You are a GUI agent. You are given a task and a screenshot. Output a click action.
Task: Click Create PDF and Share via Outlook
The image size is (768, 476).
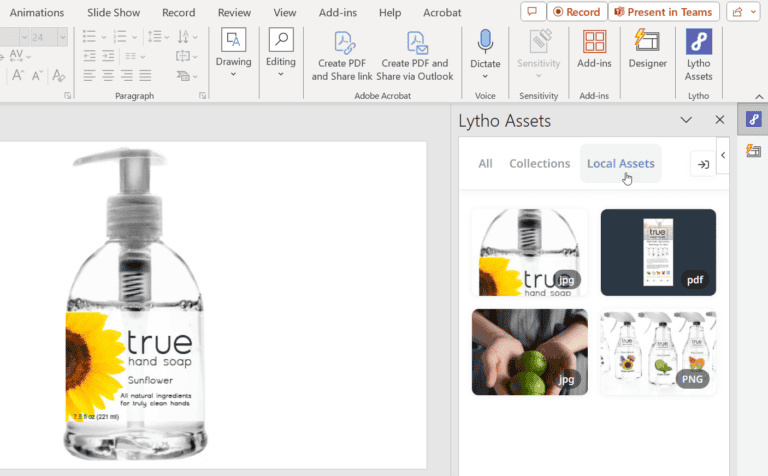tap(415, 55)
